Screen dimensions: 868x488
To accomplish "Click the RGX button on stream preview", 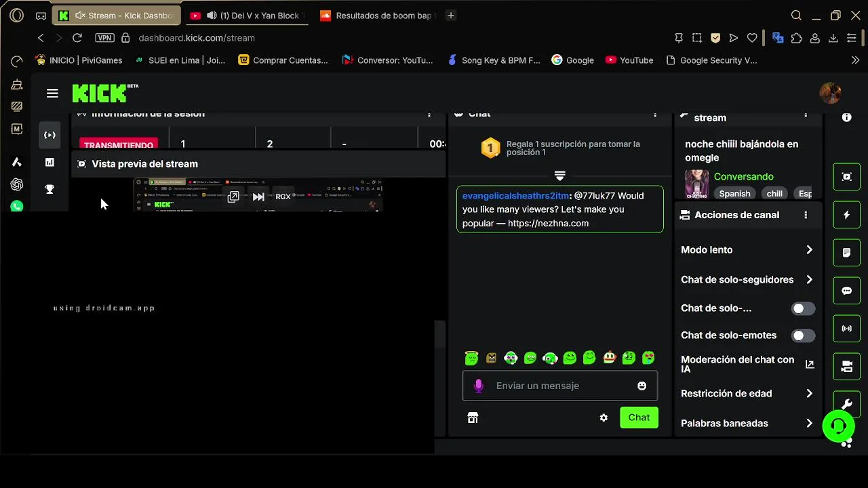I will [x=283, y=197].
